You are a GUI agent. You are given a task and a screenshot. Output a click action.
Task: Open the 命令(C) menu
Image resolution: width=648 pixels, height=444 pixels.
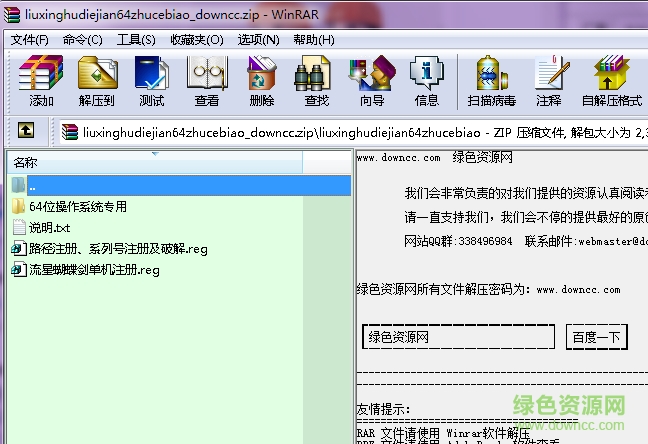point(83,40)
